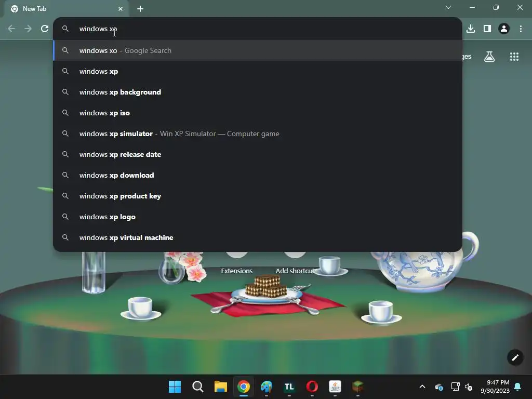Select the New Tab tab
532x399 pixels.
pyautogui.click(x=66, y=9)
